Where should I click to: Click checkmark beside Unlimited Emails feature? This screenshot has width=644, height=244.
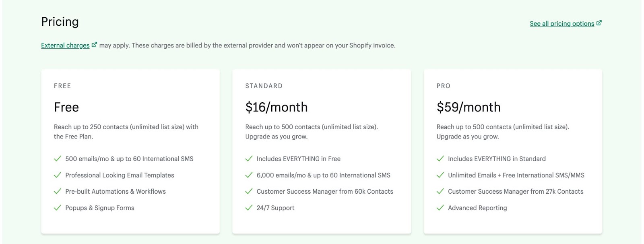440,175
